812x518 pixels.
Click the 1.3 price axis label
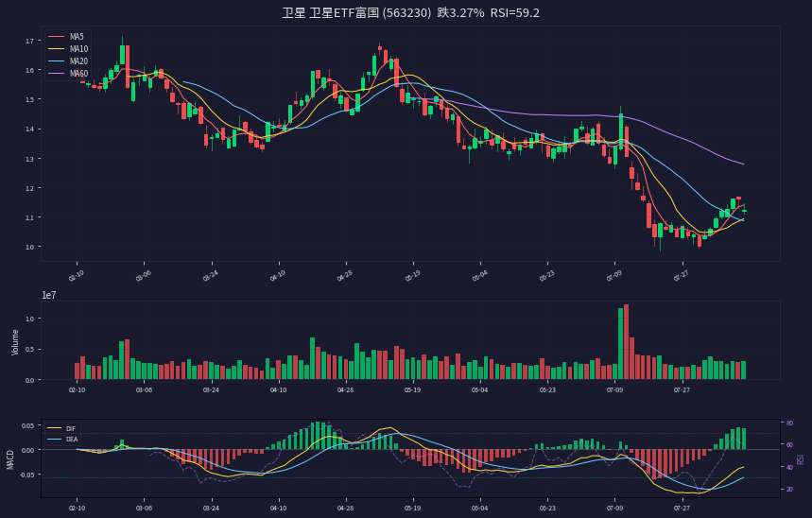click(29, 159)
